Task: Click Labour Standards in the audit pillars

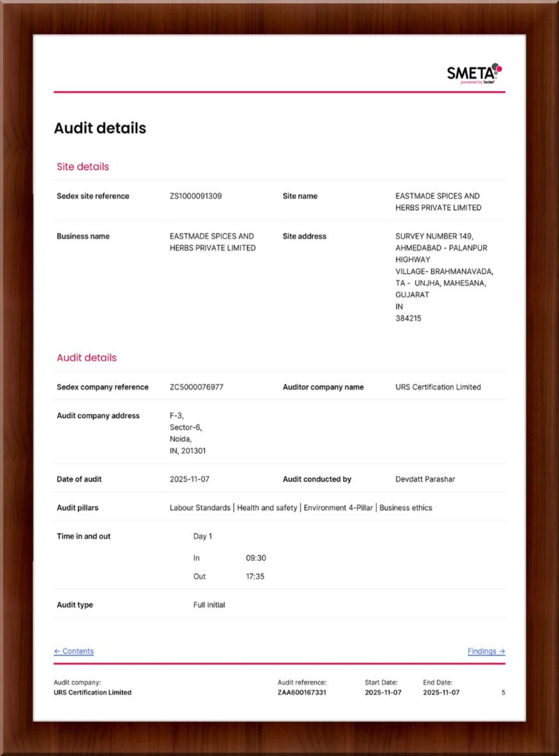Action: pyautogui.click(x=200, y=508)
